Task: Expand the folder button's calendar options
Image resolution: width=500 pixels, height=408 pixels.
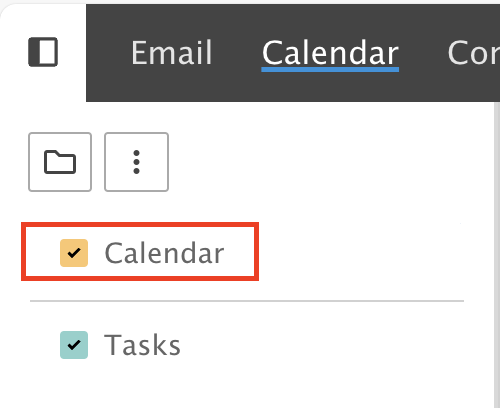Action: point(60,162)
